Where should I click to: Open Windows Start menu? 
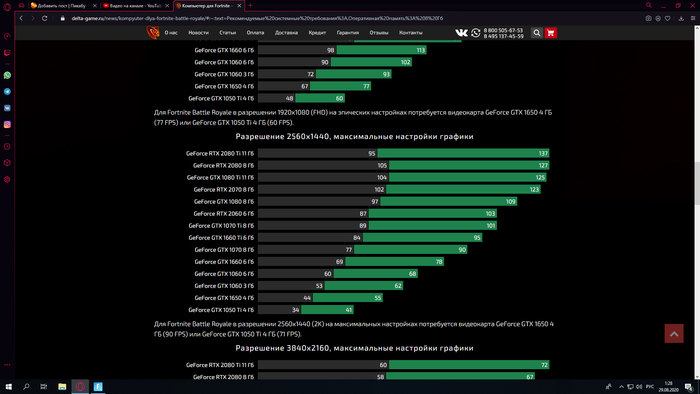(8, 386)
